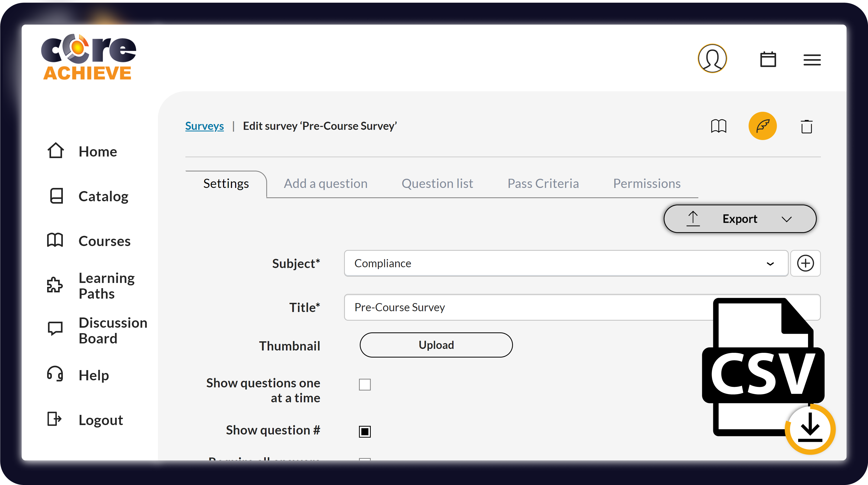Uncheck Show question # checkbox
This screenshot has width=868, height=485.
364,431
